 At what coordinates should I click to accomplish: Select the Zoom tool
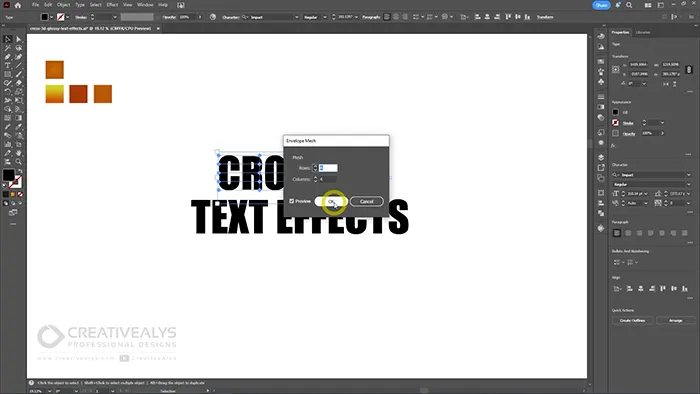tap(19, 162)
